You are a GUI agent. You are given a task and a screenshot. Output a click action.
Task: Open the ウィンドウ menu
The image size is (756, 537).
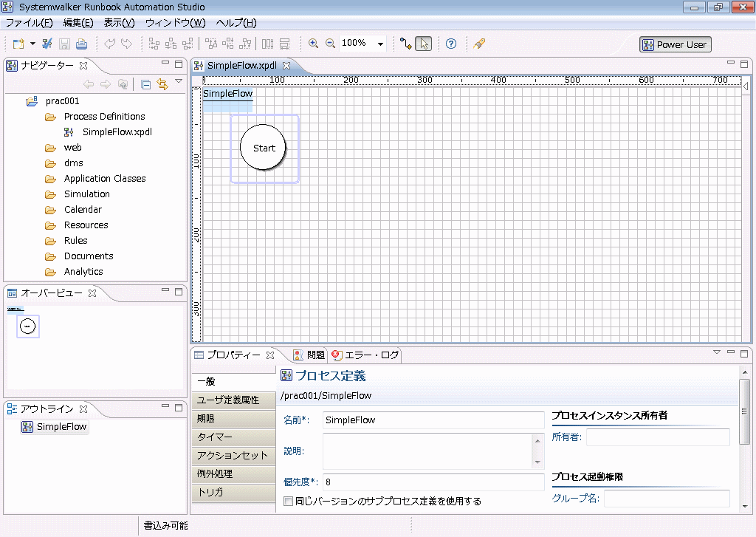click(176, 23)
